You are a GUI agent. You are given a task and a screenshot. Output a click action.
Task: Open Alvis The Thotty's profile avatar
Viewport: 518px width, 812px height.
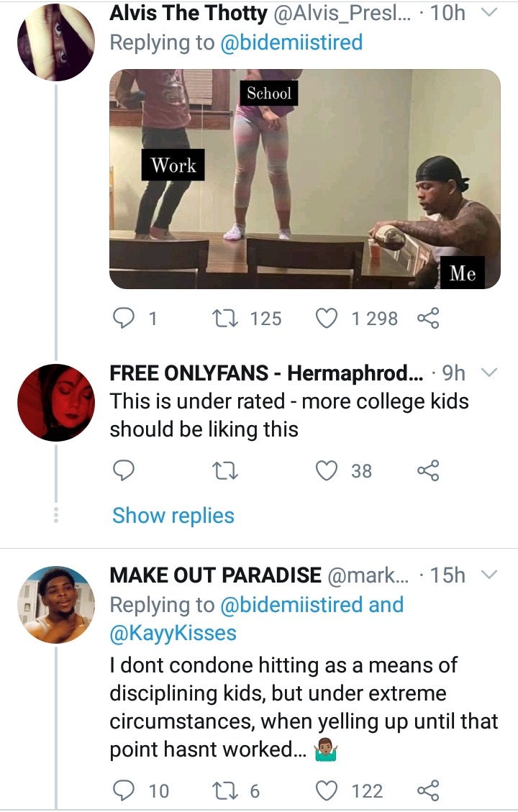56,42
